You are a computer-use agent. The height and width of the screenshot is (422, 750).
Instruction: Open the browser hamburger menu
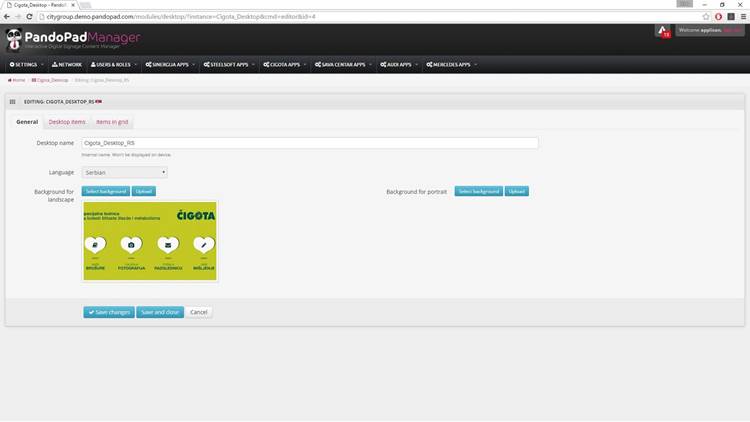coord(743,16)
